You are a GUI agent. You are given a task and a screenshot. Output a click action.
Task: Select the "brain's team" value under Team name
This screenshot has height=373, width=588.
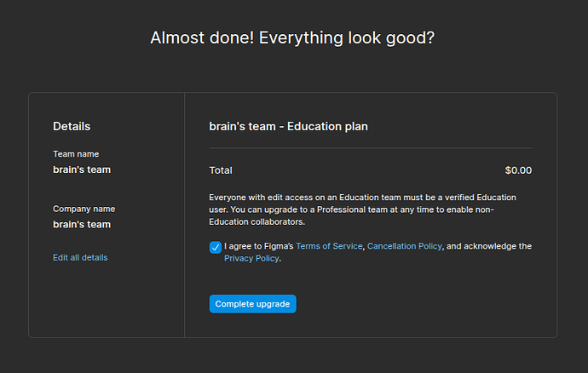click(82, 169)
